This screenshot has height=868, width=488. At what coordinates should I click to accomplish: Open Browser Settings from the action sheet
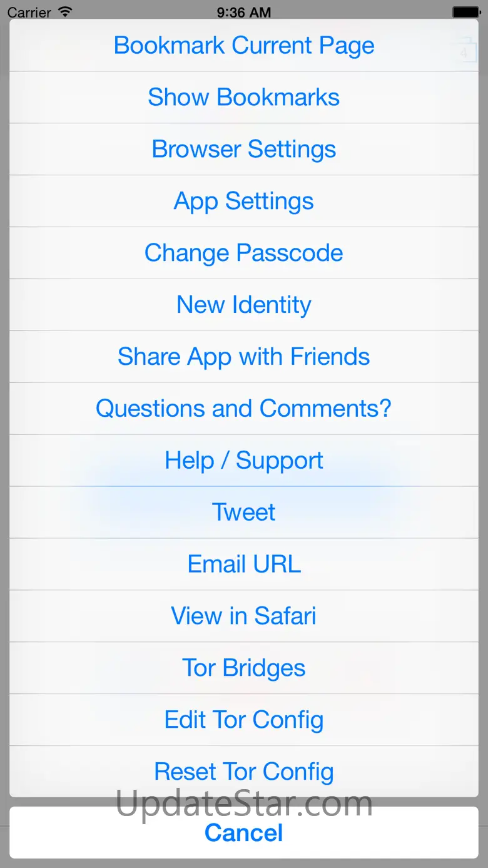pos(244,149)
